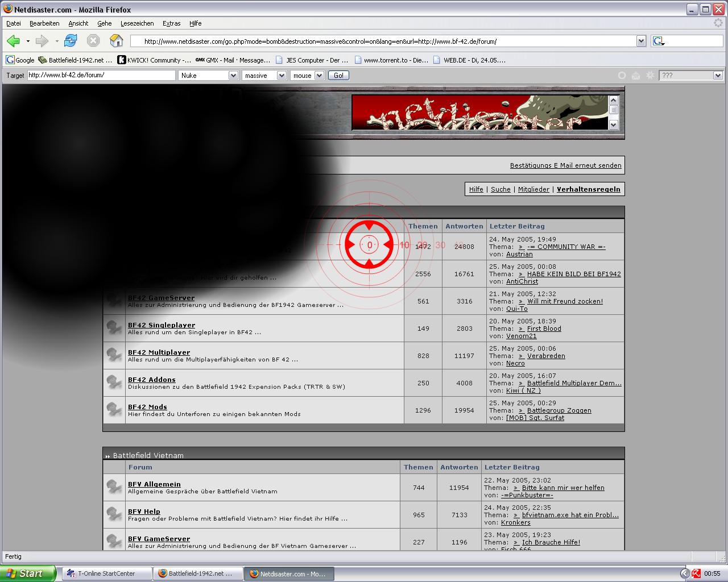Open the Bearbeiten menu
728x582 pixels.
coord(44,23)
